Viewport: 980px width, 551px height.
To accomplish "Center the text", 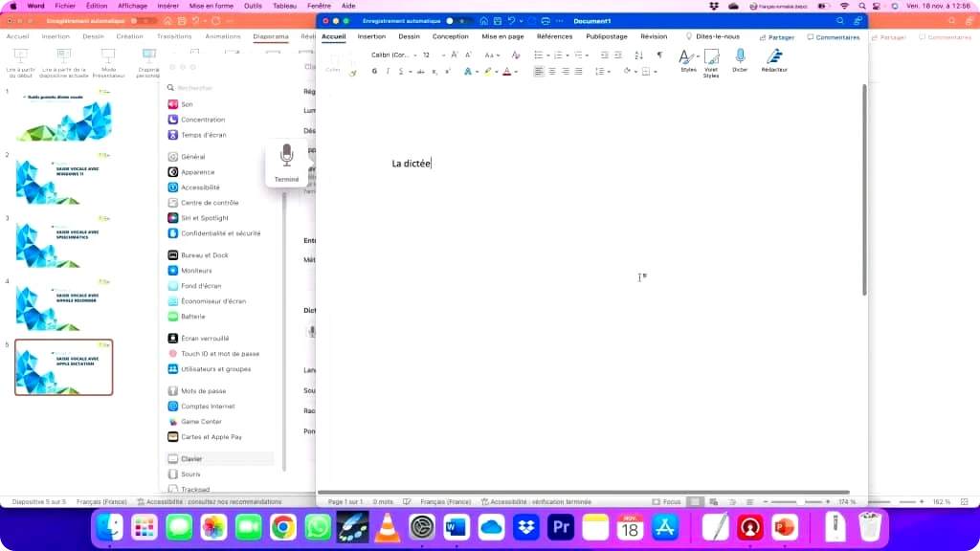I will [552, 72].
